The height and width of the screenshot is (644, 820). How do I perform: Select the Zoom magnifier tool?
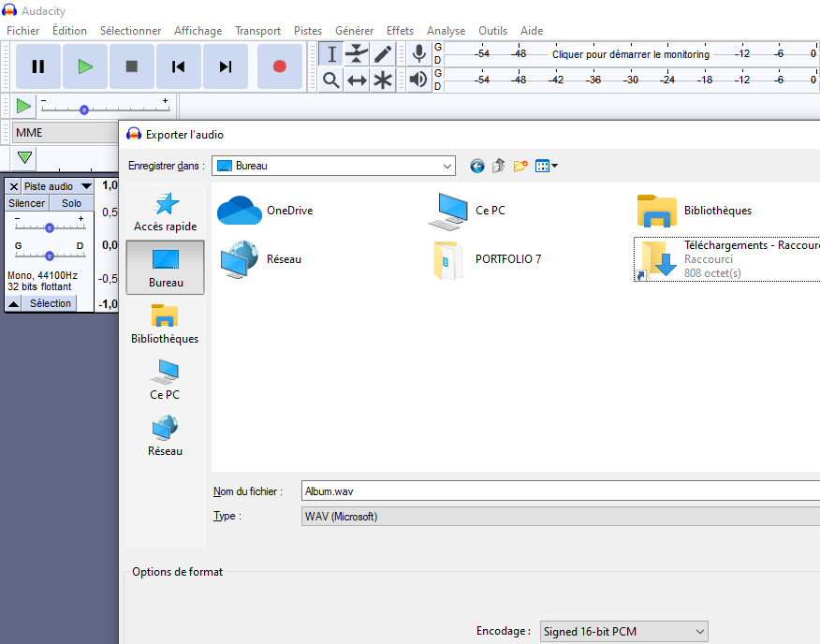[331, 80]
